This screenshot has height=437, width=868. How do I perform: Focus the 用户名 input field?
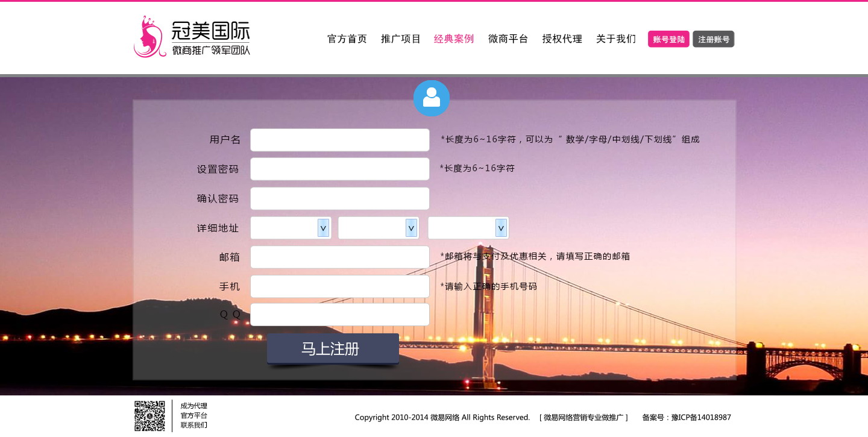[x=340, y=140]
